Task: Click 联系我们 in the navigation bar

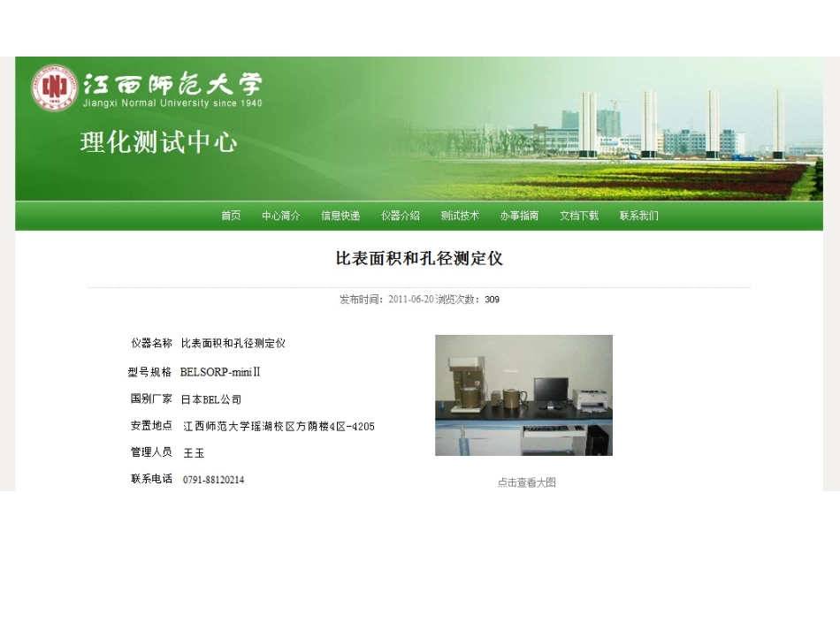Action: coord(638,216)
